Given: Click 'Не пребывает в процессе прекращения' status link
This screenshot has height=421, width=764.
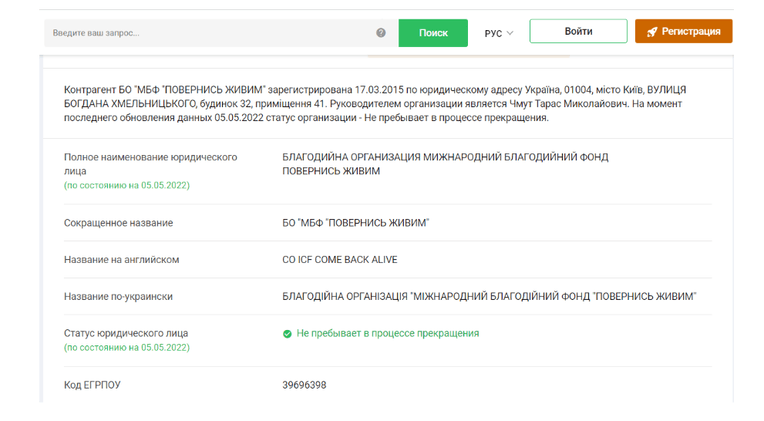Looking at the screenshot, I should (387, 333).
